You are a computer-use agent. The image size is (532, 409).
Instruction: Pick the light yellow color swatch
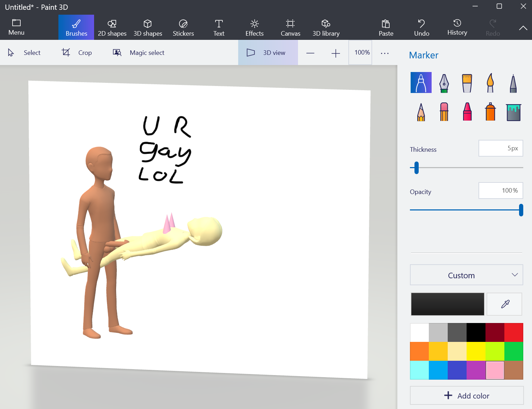tap(457, 351)
